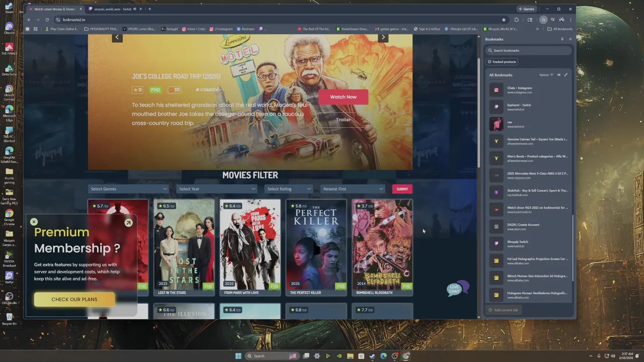Viewport: 644px width, 362px height.
Task: Open All Bookmarks folder in bookmarks bar
Action: coord(560,29)
